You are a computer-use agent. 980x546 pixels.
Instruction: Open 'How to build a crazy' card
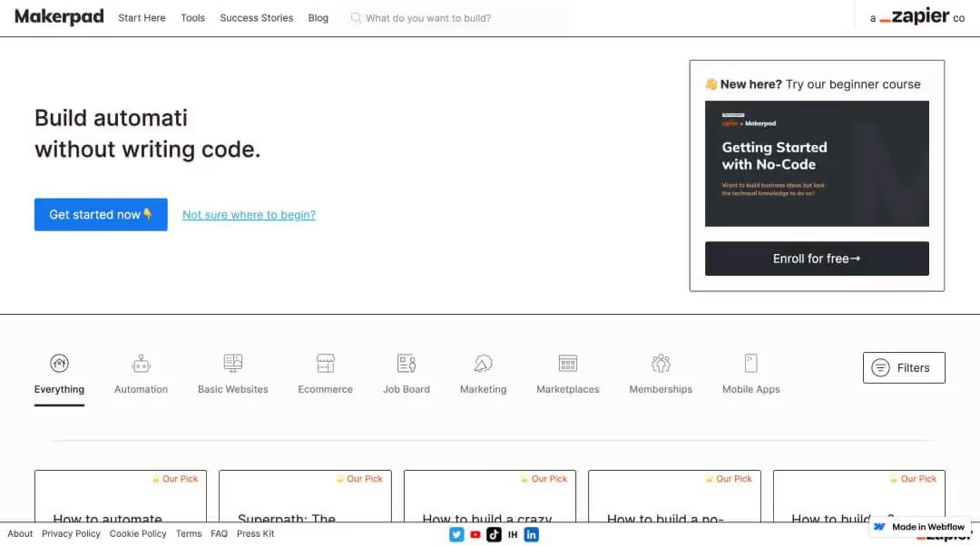490,497
